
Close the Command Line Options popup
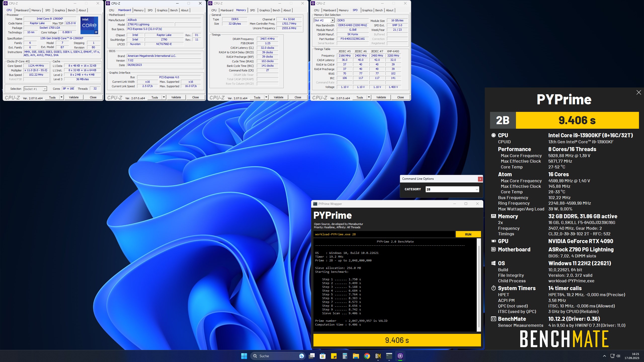coord(480,179)
